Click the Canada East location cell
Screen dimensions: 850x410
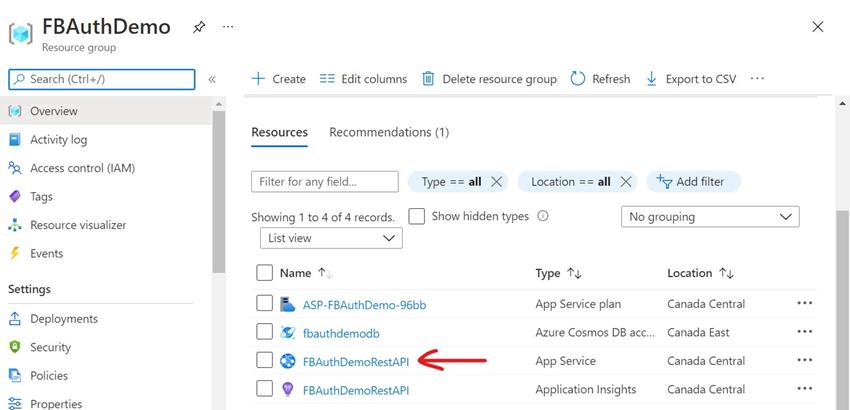click(x=698, y=332)
